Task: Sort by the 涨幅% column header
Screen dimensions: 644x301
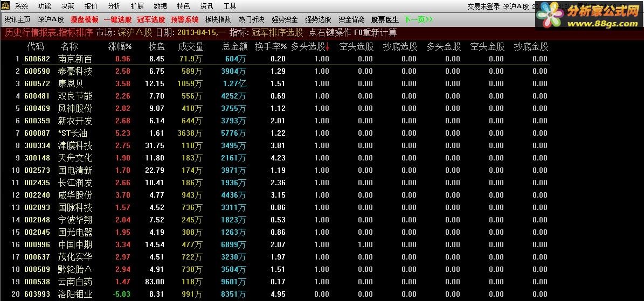Action: click(x=120, y=47)
